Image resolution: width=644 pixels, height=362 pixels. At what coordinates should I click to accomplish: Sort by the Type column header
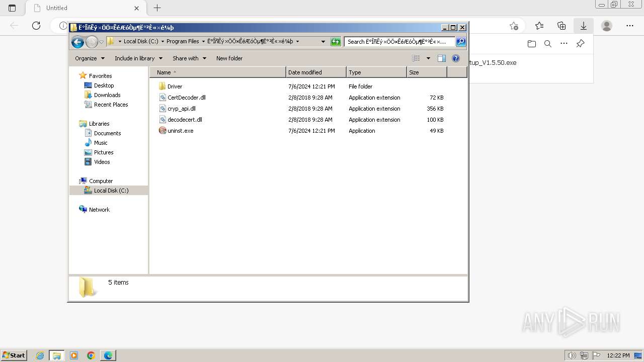tap(376, 72)
